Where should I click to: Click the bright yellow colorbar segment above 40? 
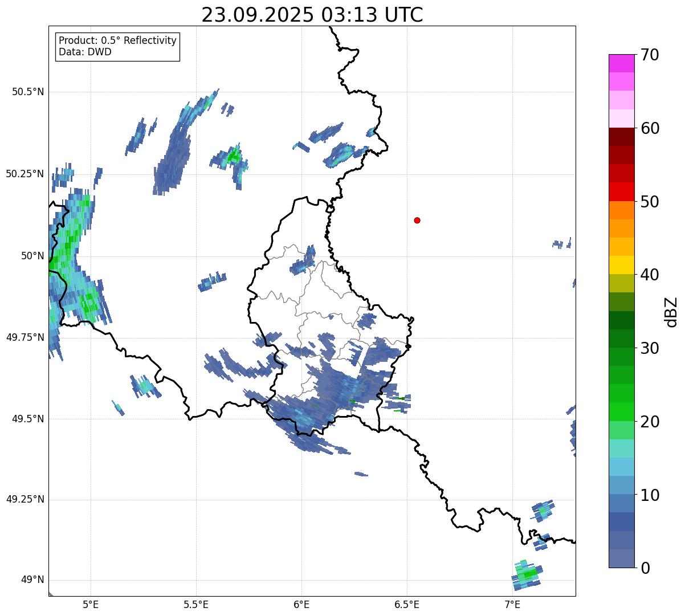(621, 265)
